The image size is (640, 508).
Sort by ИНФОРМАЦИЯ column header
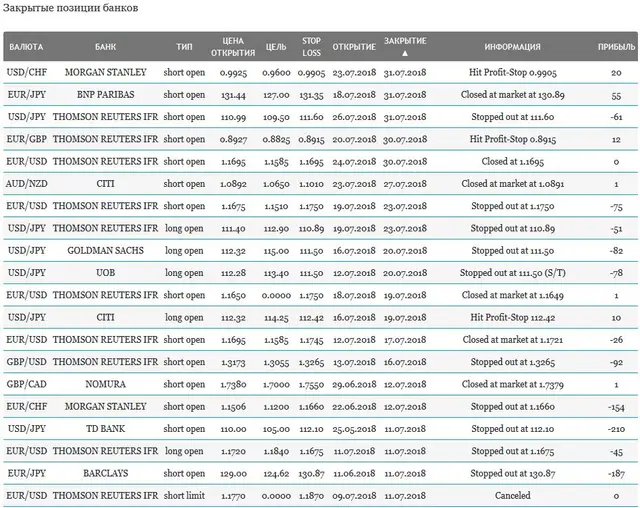pyautogui.click(x=513, y=47)
